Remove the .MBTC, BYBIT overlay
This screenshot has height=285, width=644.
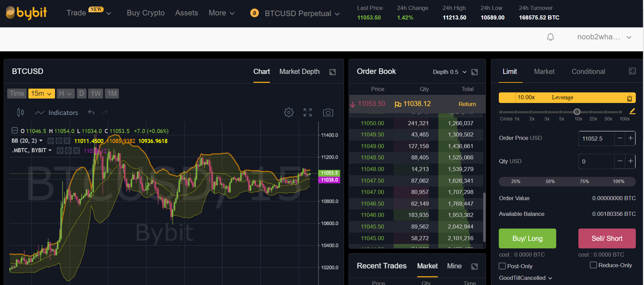pyautogui.click(x=77, y=151)
